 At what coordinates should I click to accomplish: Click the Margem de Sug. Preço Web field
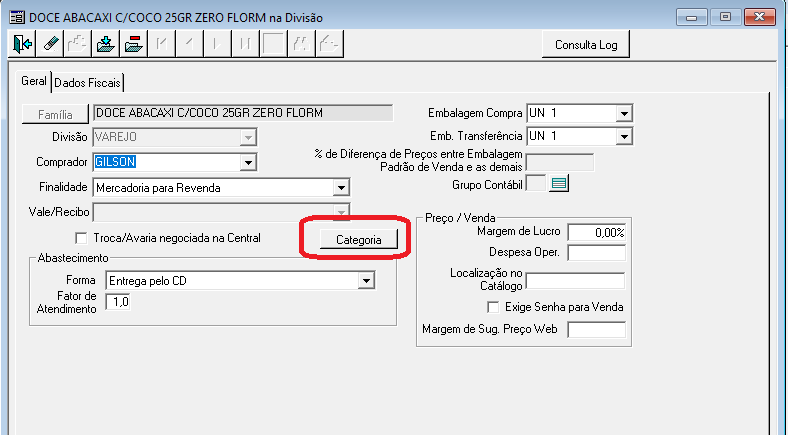pyautogui.click(x=597, y=330)
